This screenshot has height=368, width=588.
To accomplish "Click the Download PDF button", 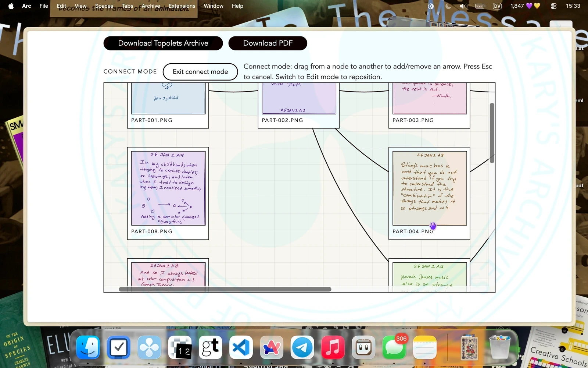I will [x=268, y=43].
